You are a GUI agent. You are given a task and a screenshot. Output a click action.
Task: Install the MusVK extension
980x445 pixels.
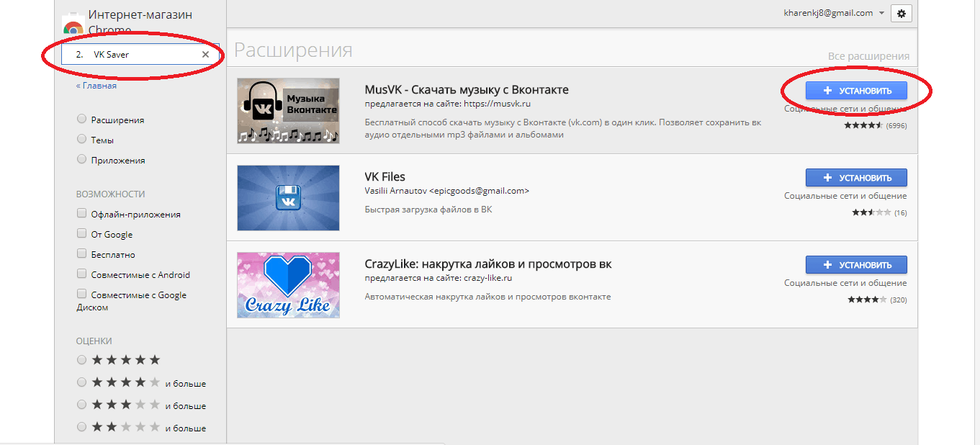click(x=856, y=91)
